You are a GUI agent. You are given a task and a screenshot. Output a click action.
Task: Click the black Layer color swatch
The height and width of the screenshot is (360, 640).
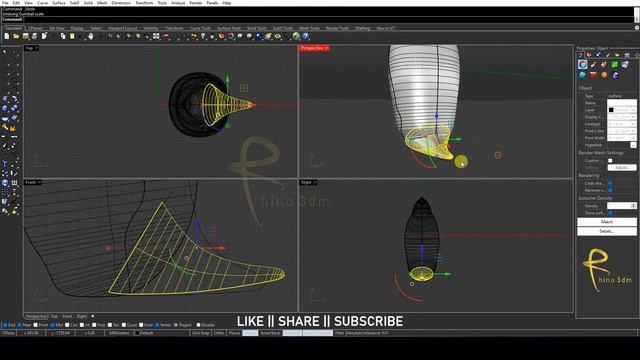point(611,110)
